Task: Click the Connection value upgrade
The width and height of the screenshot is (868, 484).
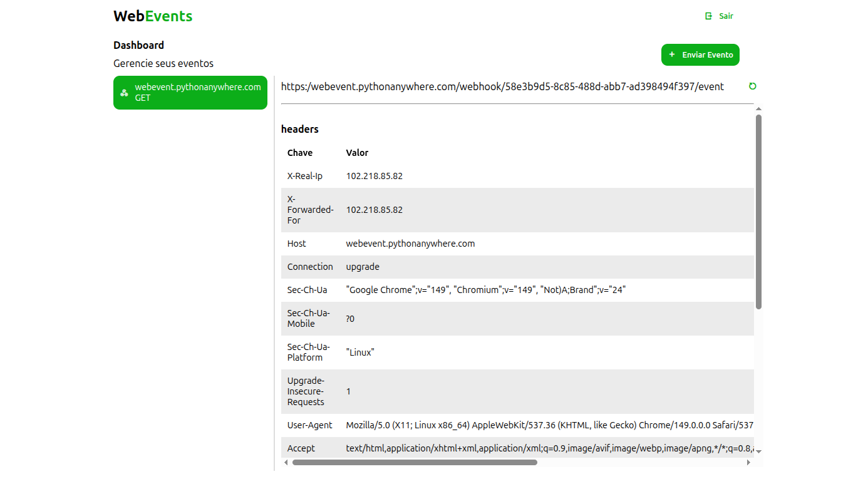Action: [x=363, y=267]
